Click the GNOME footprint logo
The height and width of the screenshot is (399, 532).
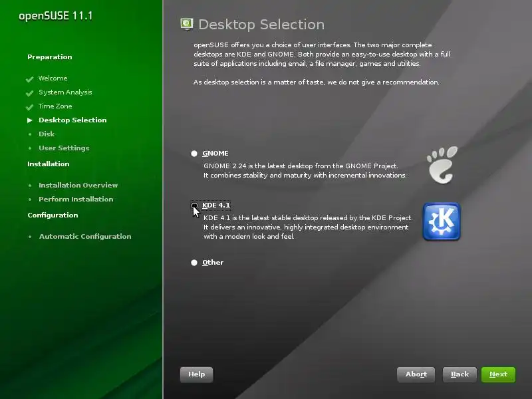point(442,165)
